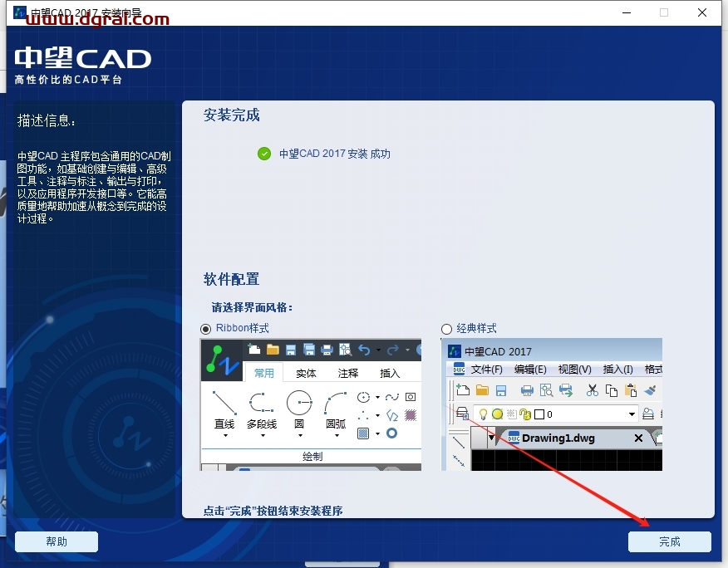
Task: Click the installer icon in title bar
Action: 20,12
